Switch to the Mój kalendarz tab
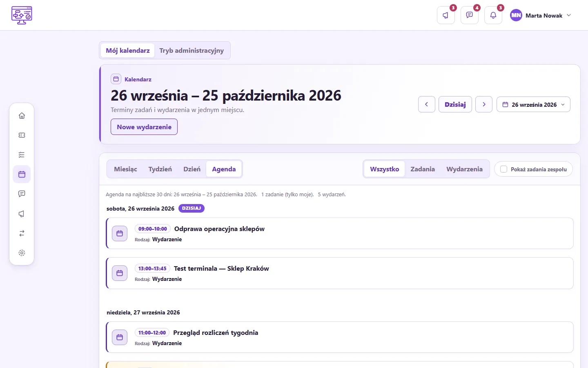The width and height of the screenshot is (588, 368). click(x=128, y=50)
